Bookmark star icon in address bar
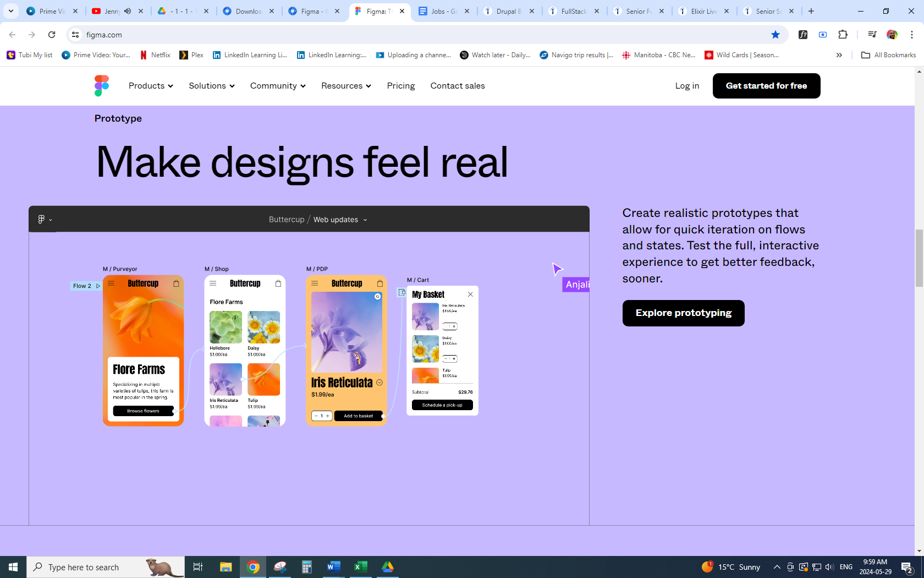 coord(776,35)
